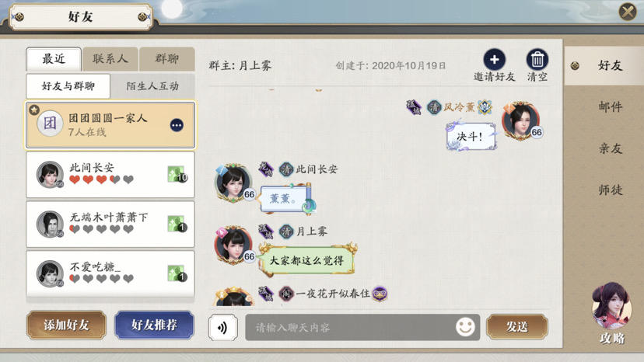This screenshot has width=644, height=362.
Task: Switch to the 联系人 tab
Action: 110,59
